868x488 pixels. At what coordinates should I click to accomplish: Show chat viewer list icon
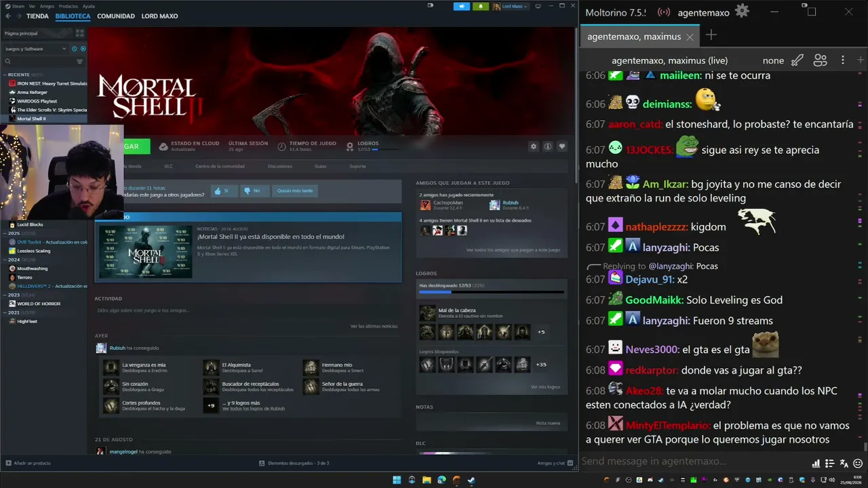tap(821, 60)
